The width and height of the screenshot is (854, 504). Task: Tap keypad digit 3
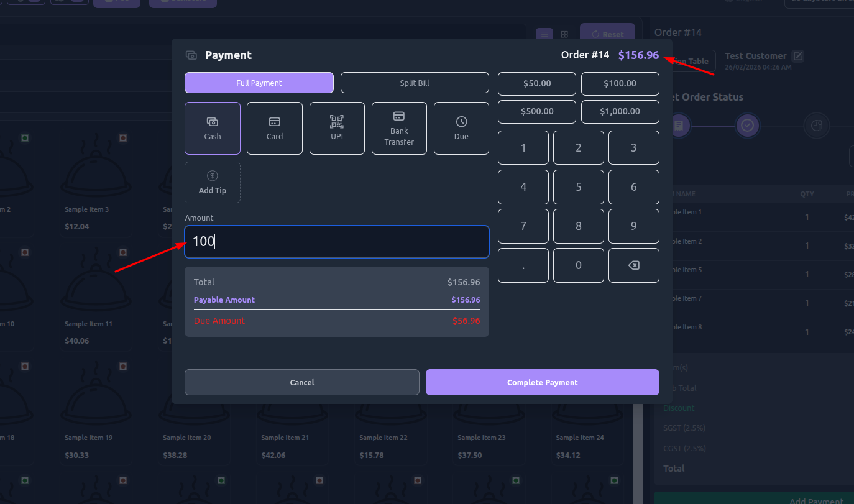pyautogui.click(x=634, y=148)
